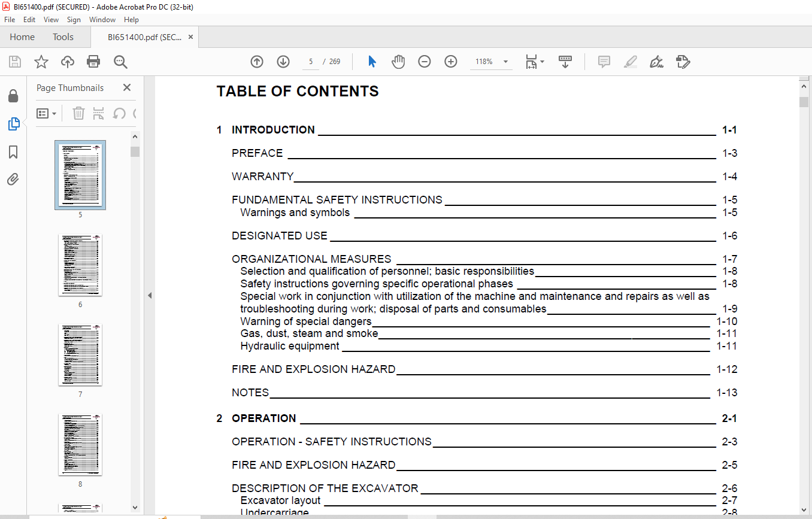Click the stamp icon at toolbar end
812x519 pixels.
tap(683, 62)
